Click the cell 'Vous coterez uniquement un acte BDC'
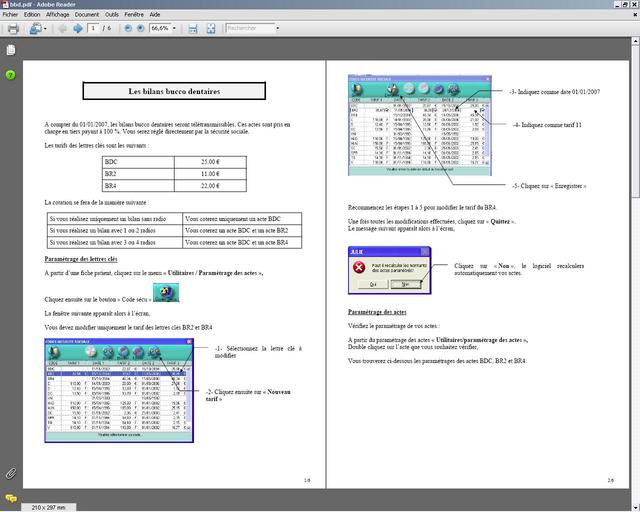Screen dimensions: 640x512 [242, 219]
